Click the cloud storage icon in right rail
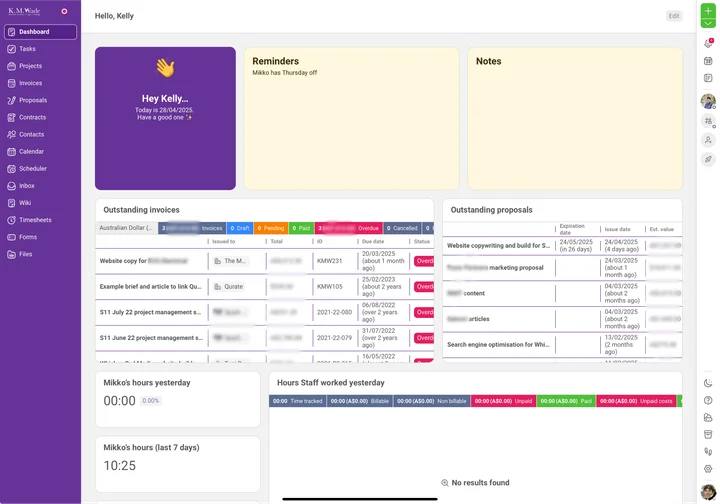Screen dimensions: 720x504 click(x=708, y=417)
